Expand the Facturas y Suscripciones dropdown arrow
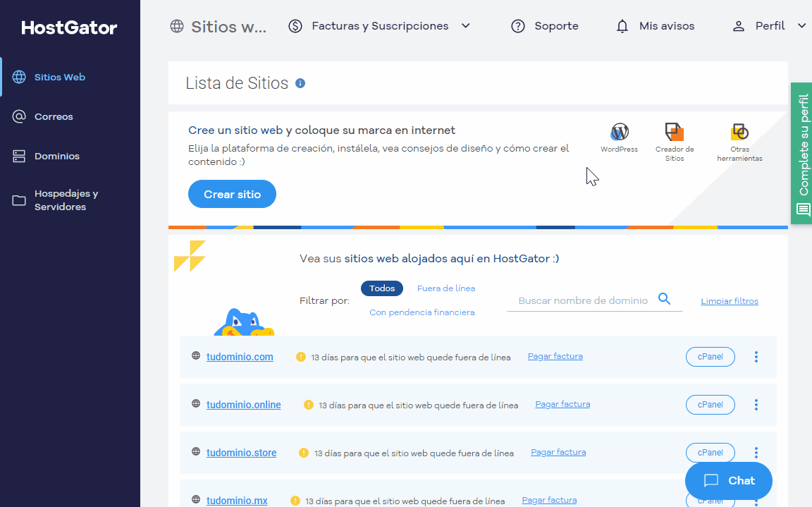This screenshot has width=812, height=507. pyautogui.click(x=465, y=26)
